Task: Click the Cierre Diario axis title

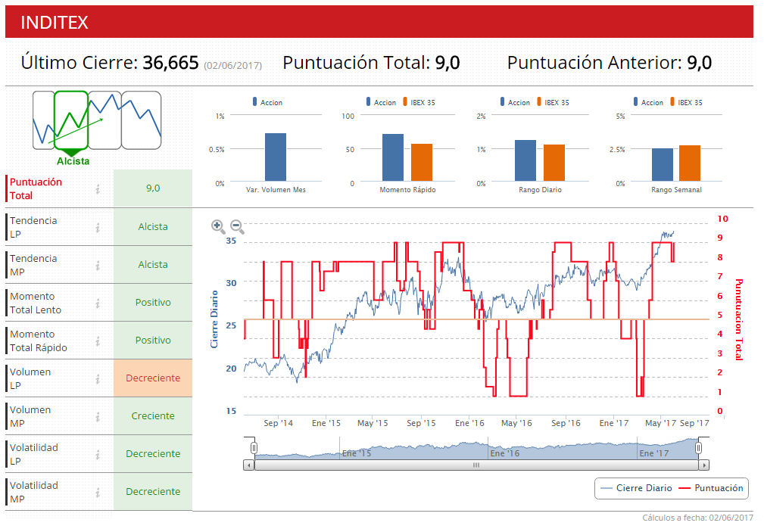Action: pyautogui.click(x=214, y=319)
